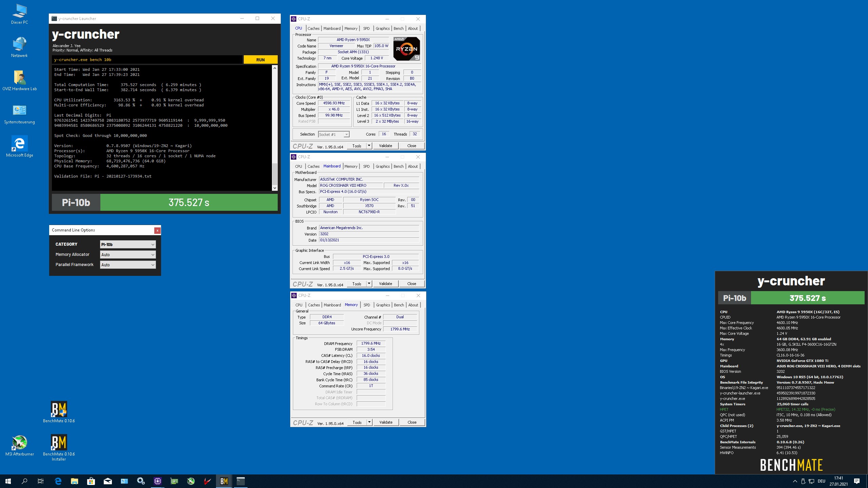
Task: Launch Microsoft Edge desktop shortcut
Action: point(19,147)
